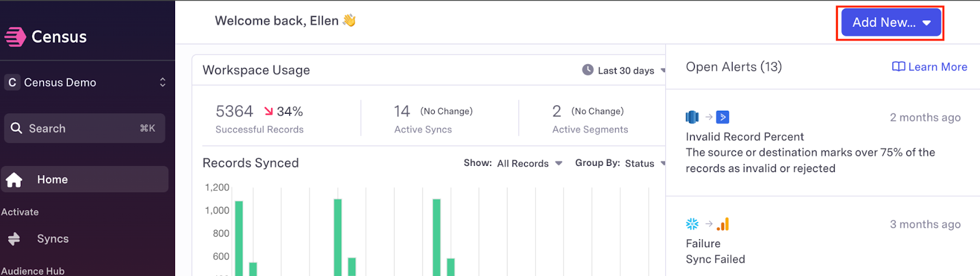This screenshot has width=980, height=276.
Task: Click the Census logo icon
Action: [x=15, y=37]
